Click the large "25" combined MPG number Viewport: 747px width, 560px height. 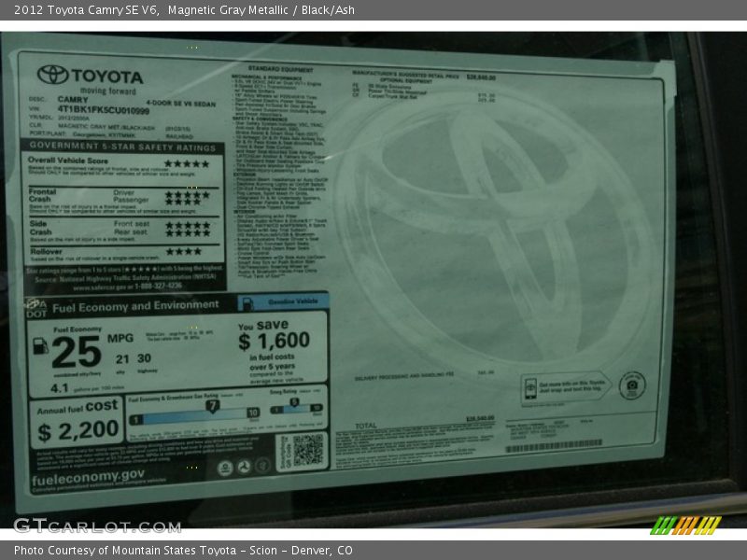(77, 352)
